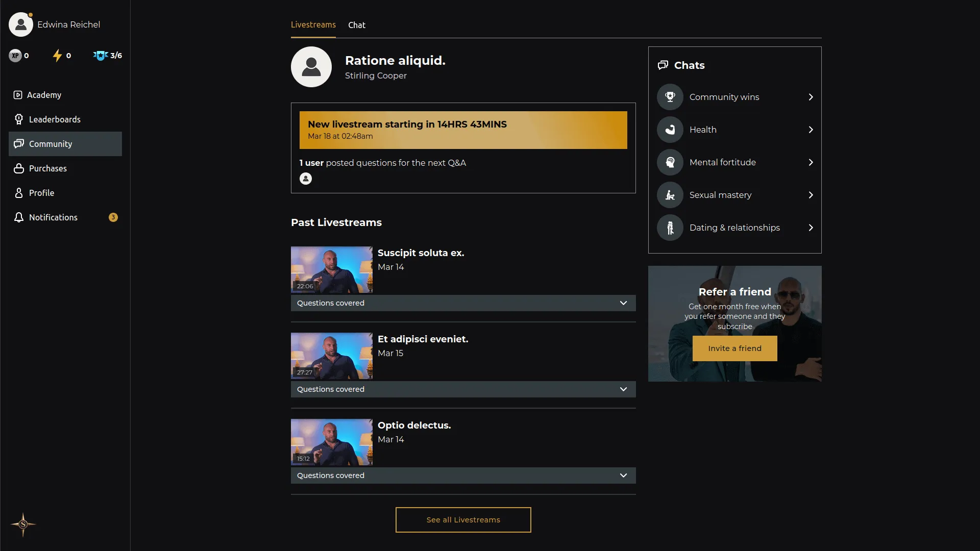Expand Questions covered for Et adipisci eveniet.
Image resolution: width=980 pixels, height=551 pixels.
(x=623, y=389)
